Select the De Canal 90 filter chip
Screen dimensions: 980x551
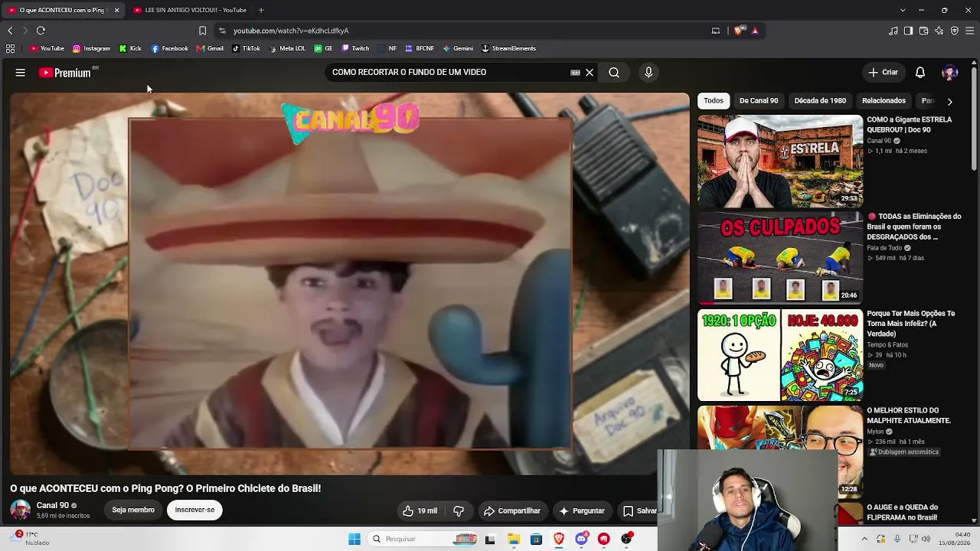759,101
